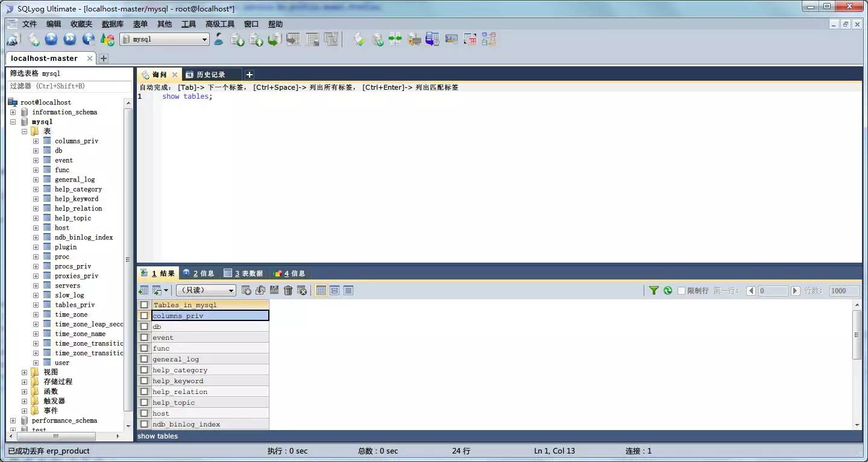Tick the Tables_in_mysql header select-all checkbox

point(144,305)
